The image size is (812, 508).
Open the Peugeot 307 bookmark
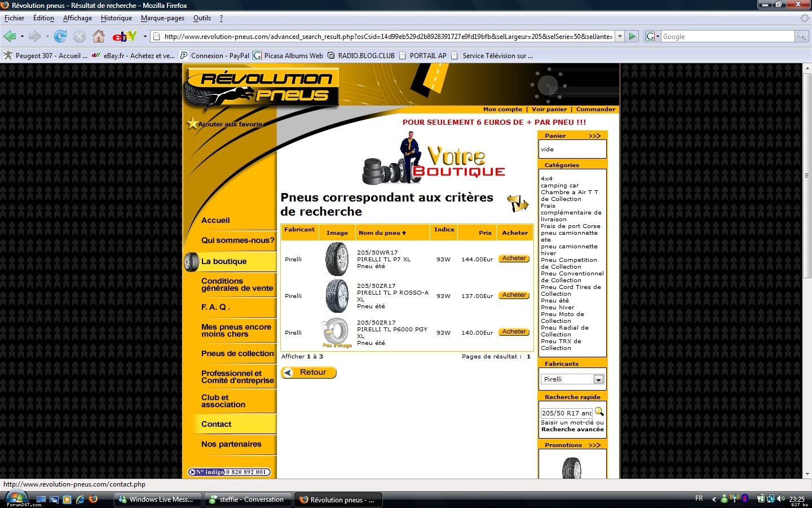click(45, 55)
